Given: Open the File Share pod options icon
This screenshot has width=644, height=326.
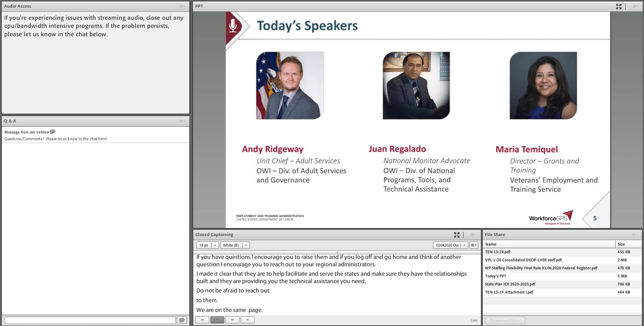Looking at the screenshot, I should point(634,234).
